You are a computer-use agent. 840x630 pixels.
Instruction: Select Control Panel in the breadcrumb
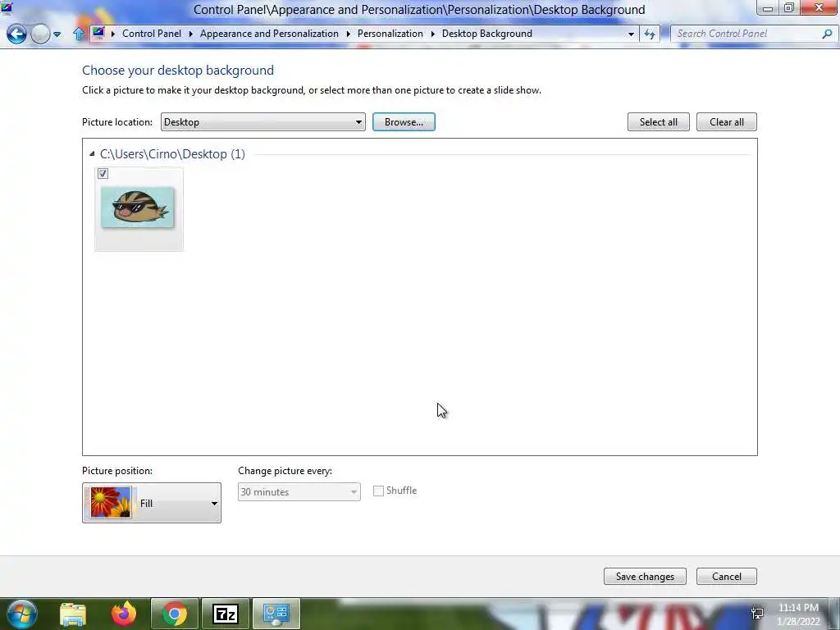click(x=152, y=33)
